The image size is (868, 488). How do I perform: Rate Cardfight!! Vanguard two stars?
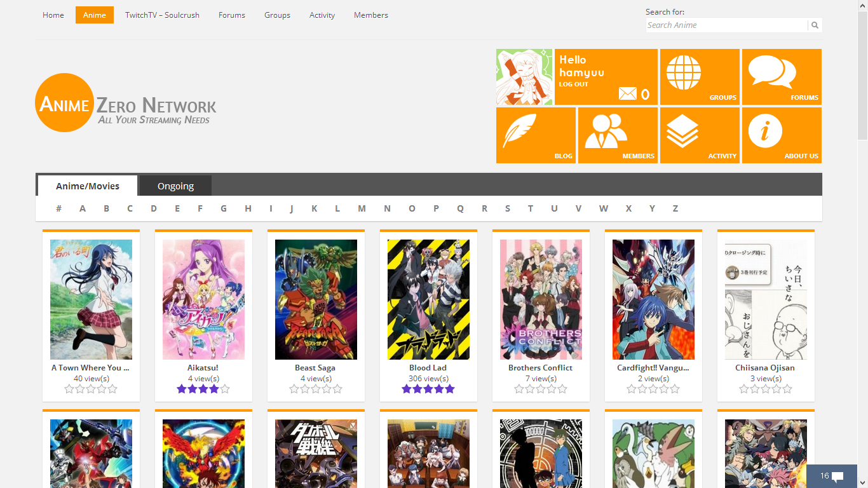pyautogui.click(x=642, y=389)
